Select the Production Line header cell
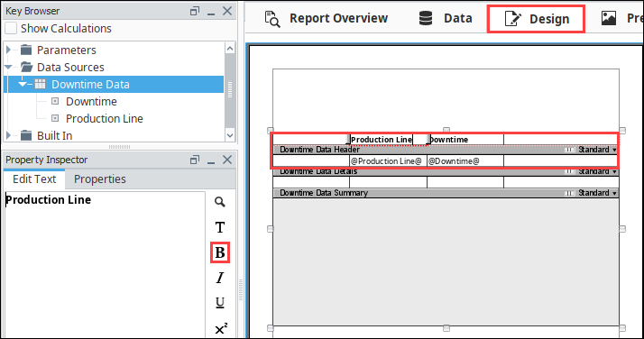Image resolution: width=644 pixels, height=339 pixels. click(x=388, y=140)
